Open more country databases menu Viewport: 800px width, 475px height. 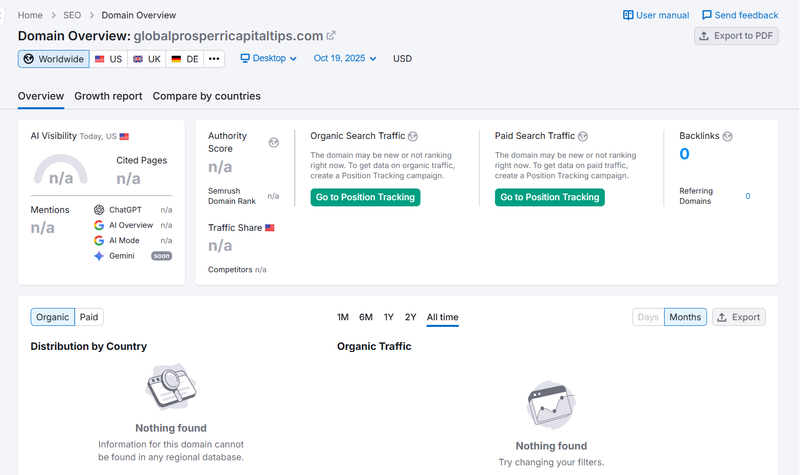coord(214,59)
